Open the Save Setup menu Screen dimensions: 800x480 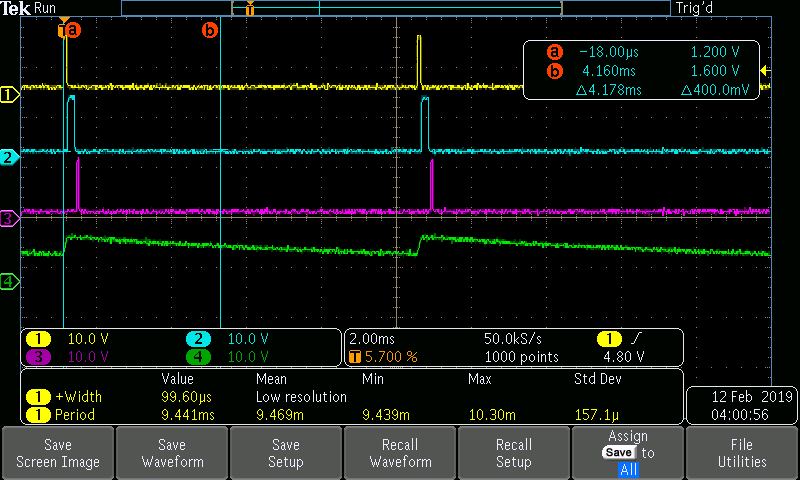point(286,453)
